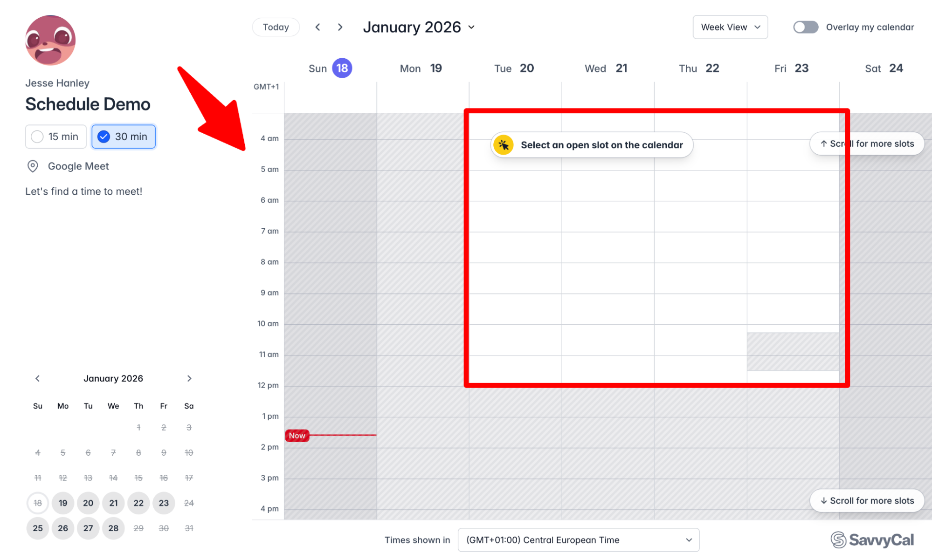This screenshot has height=560, width=932.
Task: Enable the Overlay my calendar toggle
Action: click(806, 27)
